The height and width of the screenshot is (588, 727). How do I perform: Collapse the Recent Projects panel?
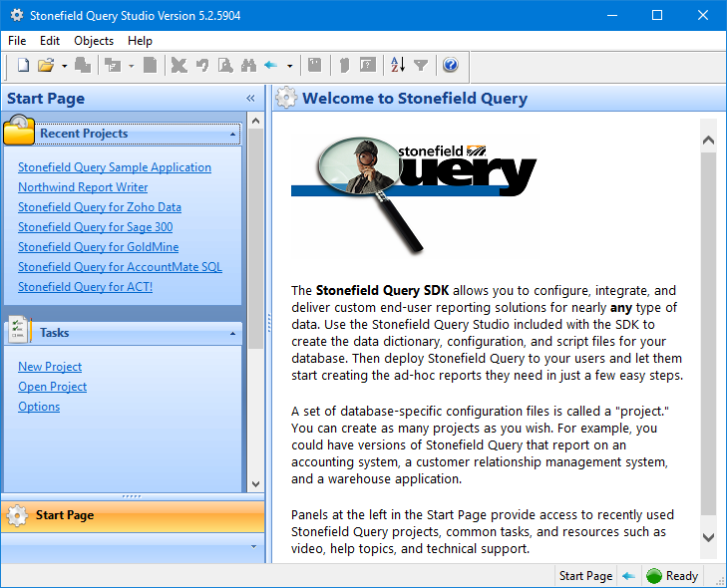pyautogui.click(x=233, y=134)
